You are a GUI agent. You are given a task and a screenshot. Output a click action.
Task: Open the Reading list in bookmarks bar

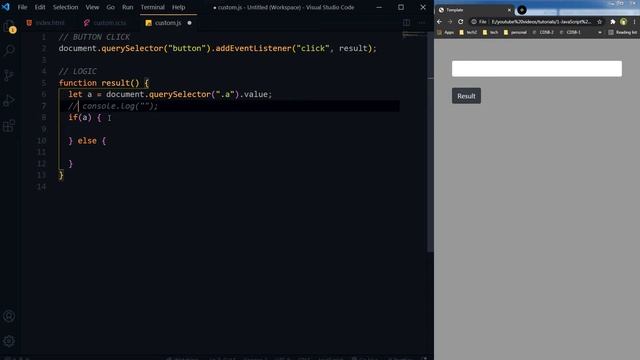pyautogui.click(x=622, y=32)
